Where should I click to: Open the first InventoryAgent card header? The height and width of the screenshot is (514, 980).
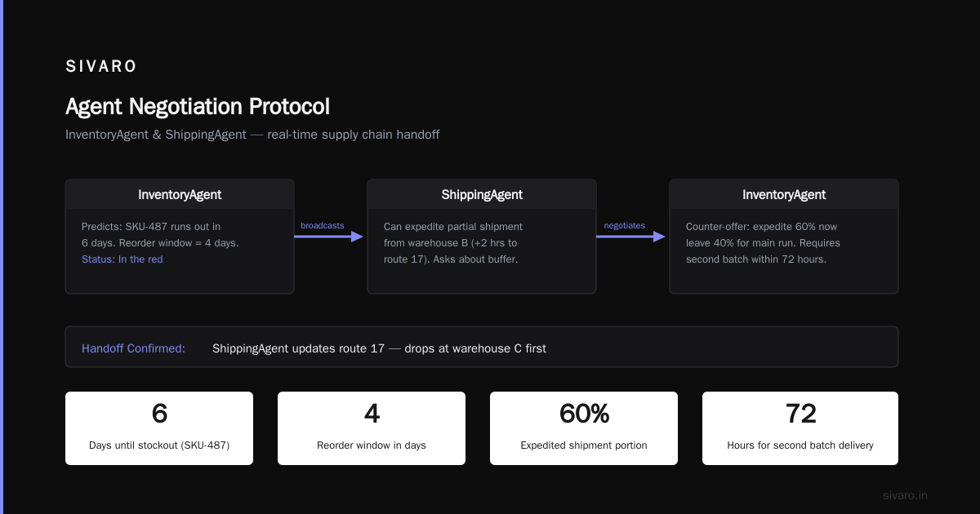pos(180,195)
